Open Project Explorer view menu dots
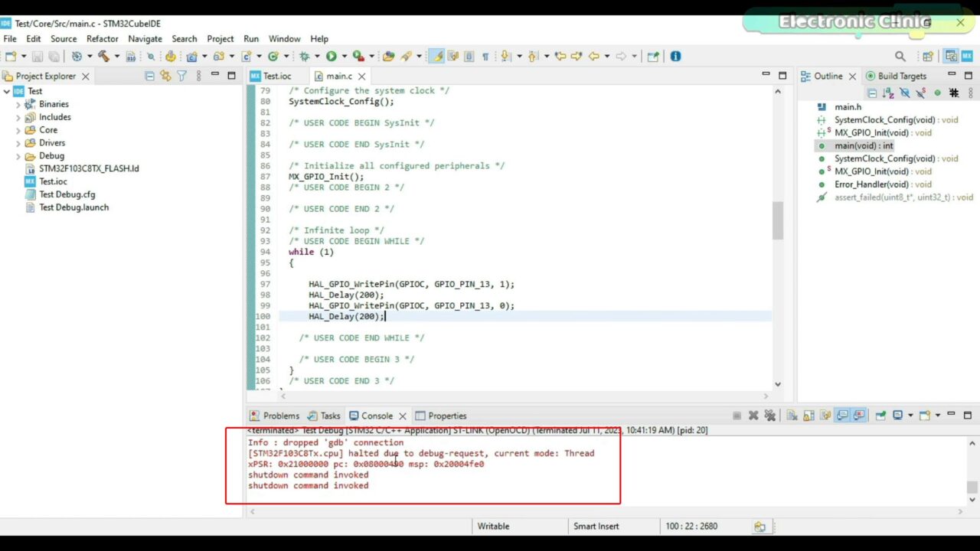980x551 pixels. (198, 76)
